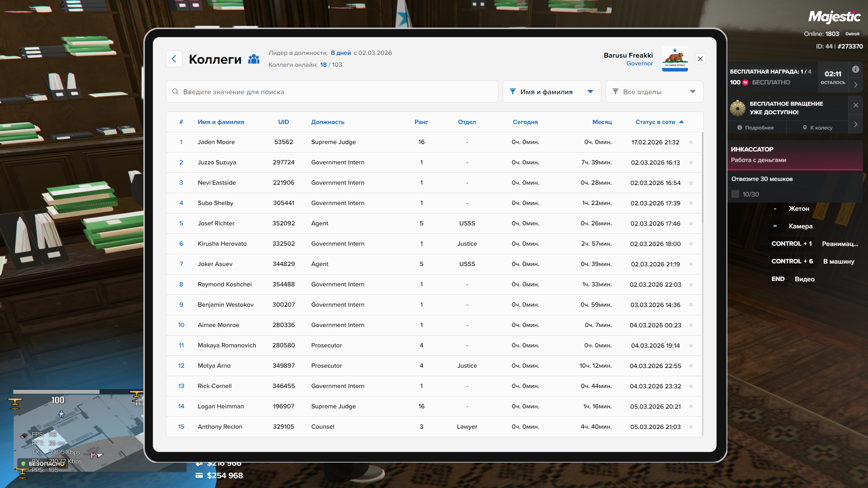Image resolution: width=868 pixels, height=488 pixels.
Task: Click the arrow on free reward panel
Action: (856, 85)
